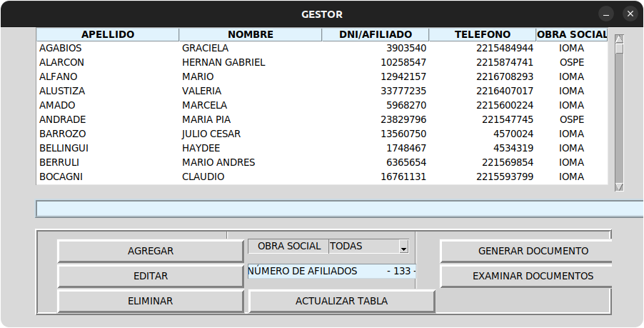The height and width of the screenshot is (328, 644).
Task: Click the OBRA SOCIAL column header
Action: tap(572, 34)
